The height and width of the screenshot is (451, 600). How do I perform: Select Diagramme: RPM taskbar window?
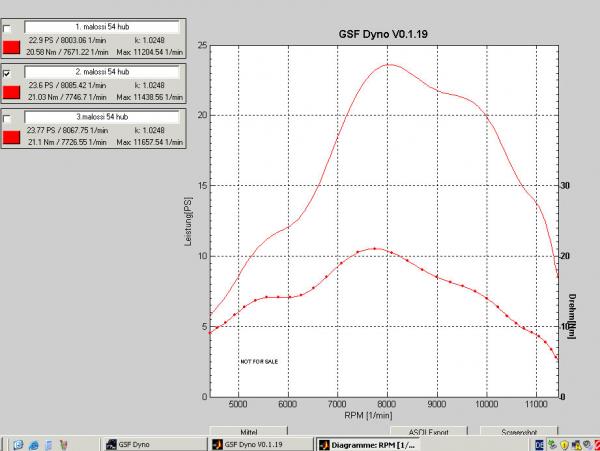[x=367, y=444]
